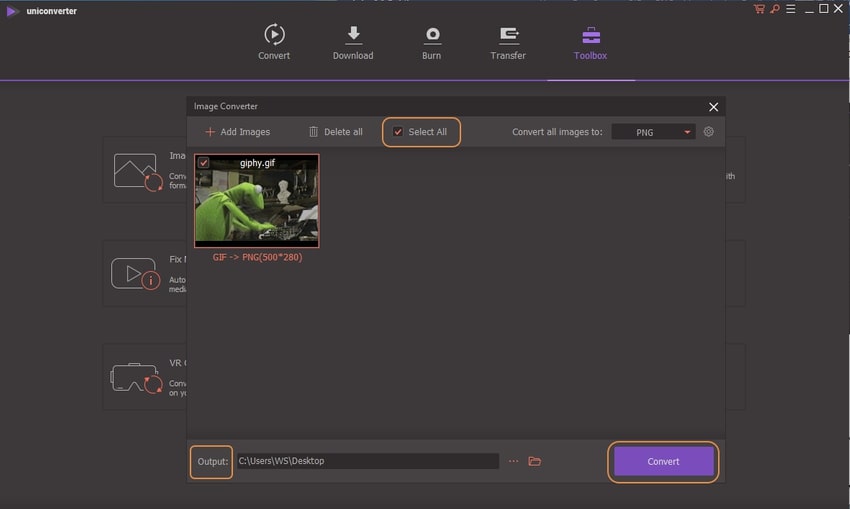Screen dimensions: 850x509
Task: Uncheck the giphy.gif thumbnail checkbox
Action: click(x=204, y=163)
